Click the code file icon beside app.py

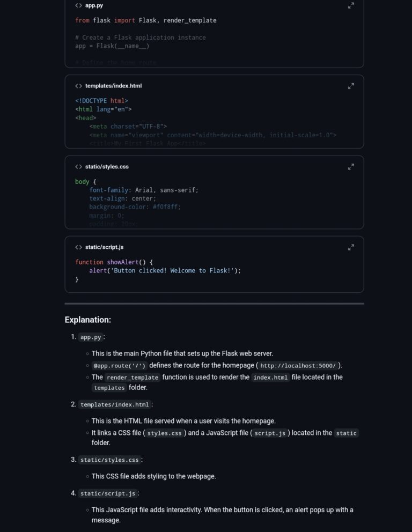78,5
